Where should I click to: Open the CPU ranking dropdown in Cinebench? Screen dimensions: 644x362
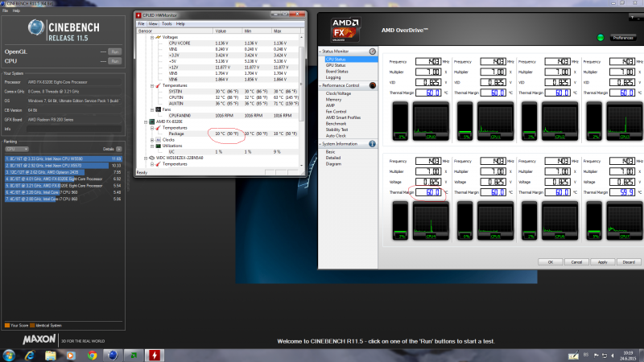coord(17,149)
